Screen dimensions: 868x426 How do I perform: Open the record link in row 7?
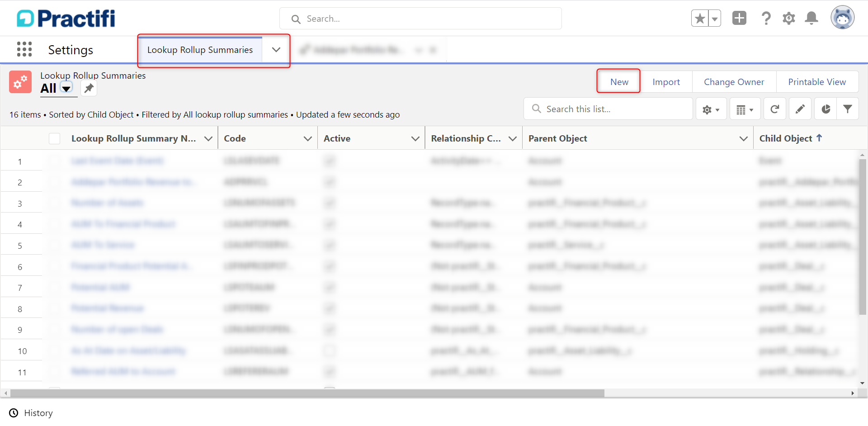100,287
